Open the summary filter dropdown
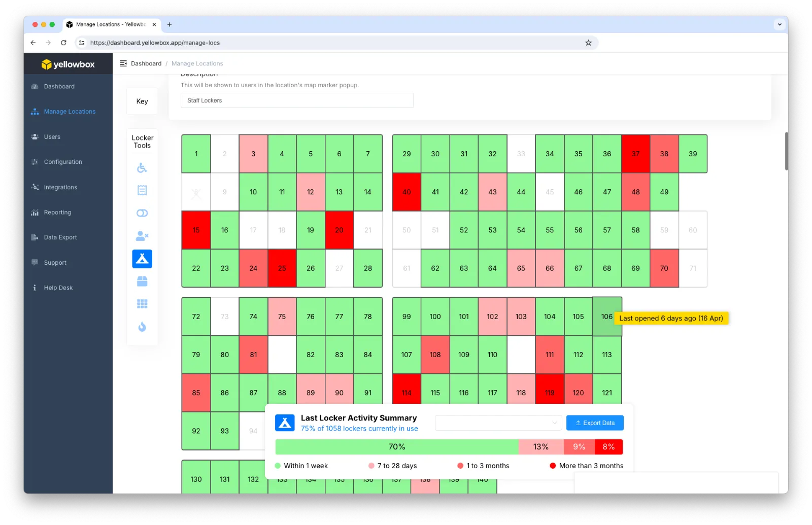This screenshot has height=525, width=812. point(498,423)
